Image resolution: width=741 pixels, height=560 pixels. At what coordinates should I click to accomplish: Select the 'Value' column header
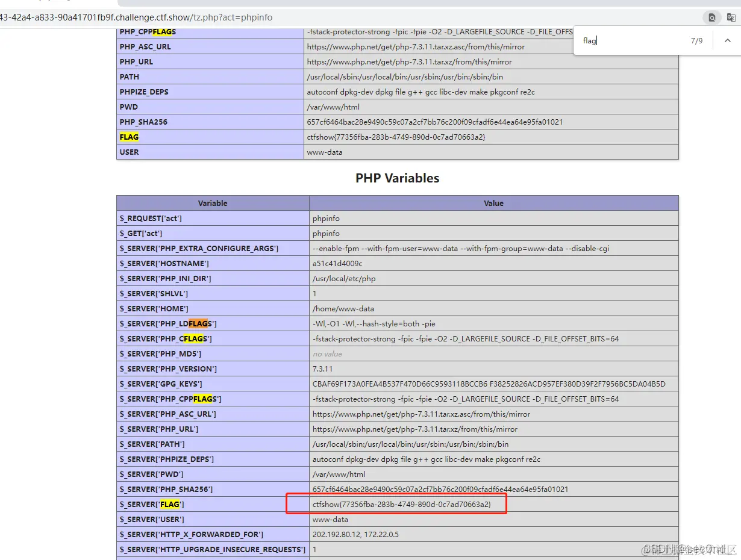pyautogui.click(x=493, y=203)
